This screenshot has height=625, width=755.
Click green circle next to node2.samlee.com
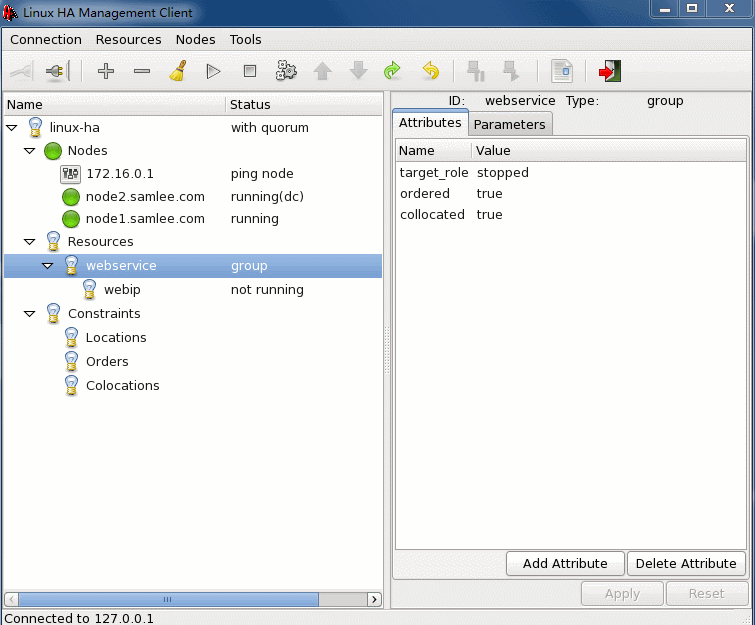[71, 196]
